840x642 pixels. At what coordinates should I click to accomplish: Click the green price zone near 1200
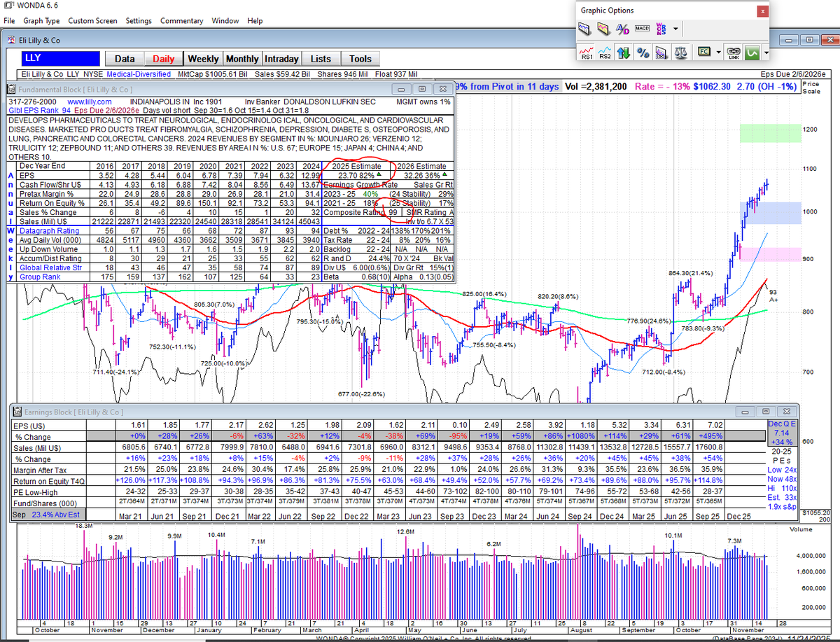tap(770, 133)
